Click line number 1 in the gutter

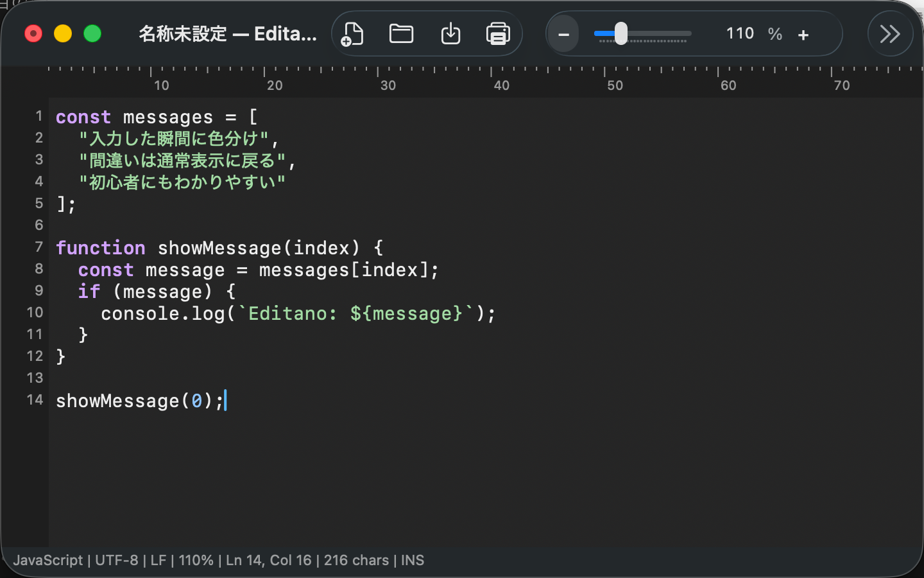(x=39, y=116)
